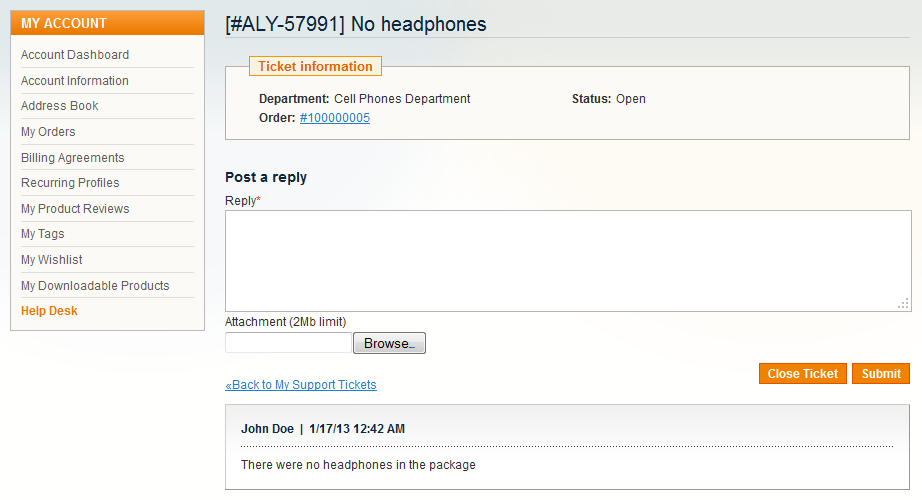
Task: Click the Browse button for attachments
Action: [x=389, y=343]
